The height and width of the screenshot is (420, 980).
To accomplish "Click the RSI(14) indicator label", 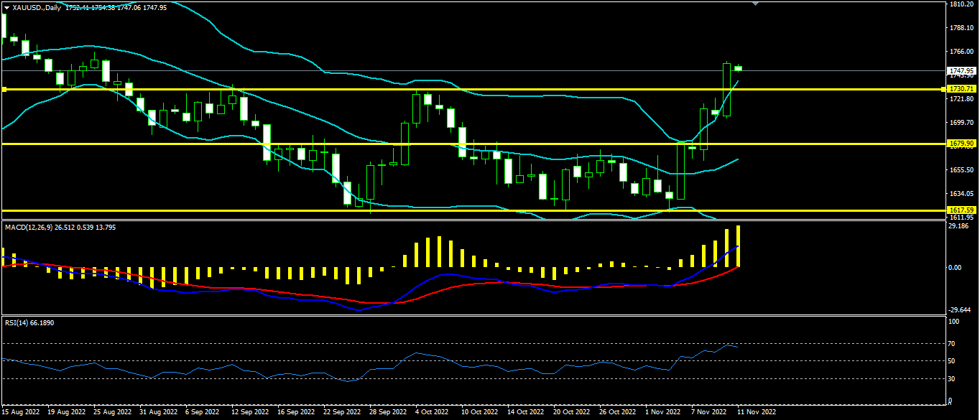I will [x=20, y=323].
